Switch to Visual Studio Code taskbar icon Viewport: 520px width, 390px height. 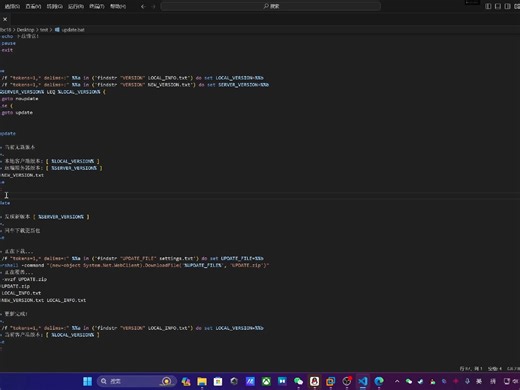[x=363, y=381]
